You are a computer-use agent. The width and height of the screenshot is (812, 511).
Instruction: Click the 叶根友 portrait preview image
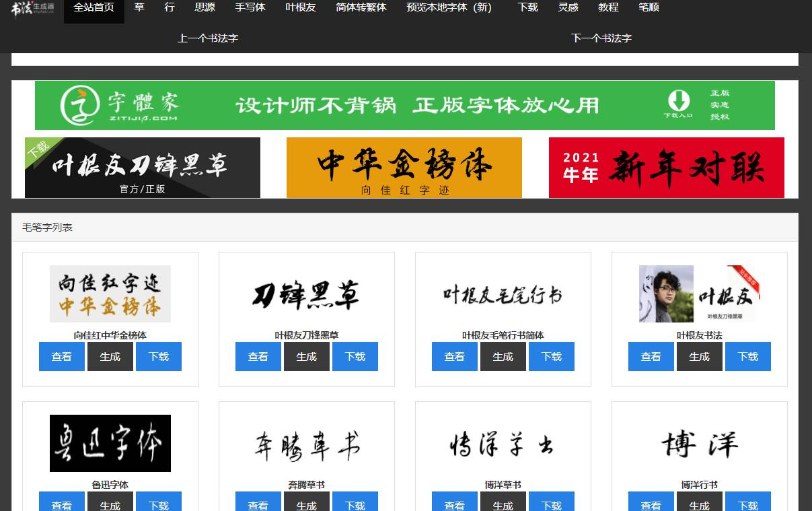click(700, 294)
